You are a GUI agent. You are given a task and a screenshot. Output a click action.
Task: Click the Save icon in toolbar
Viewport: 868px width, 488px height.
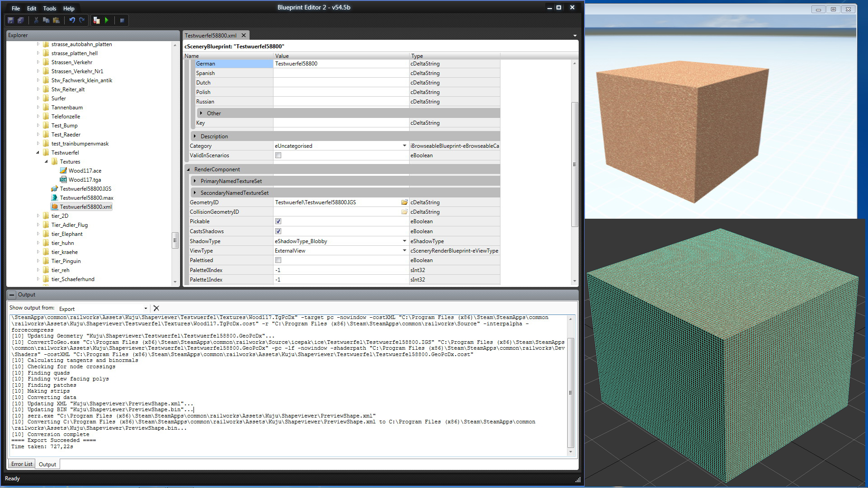11,20
